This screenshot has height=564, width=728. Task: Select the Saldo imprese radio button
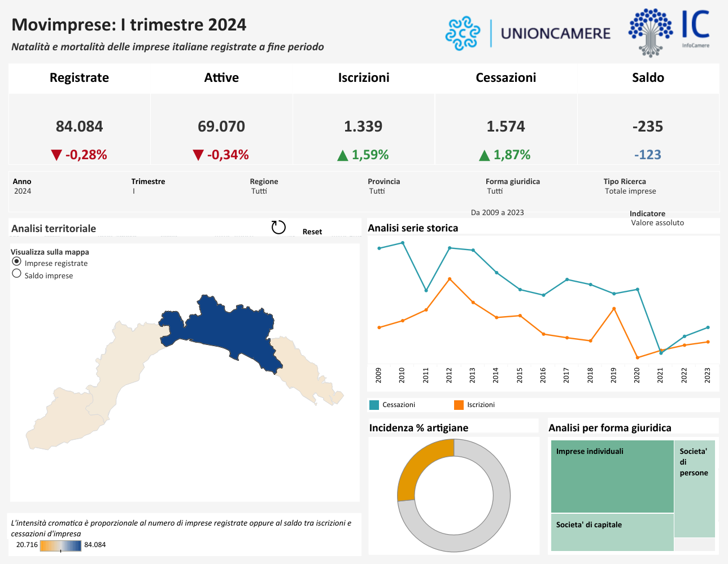click(17, 274)
